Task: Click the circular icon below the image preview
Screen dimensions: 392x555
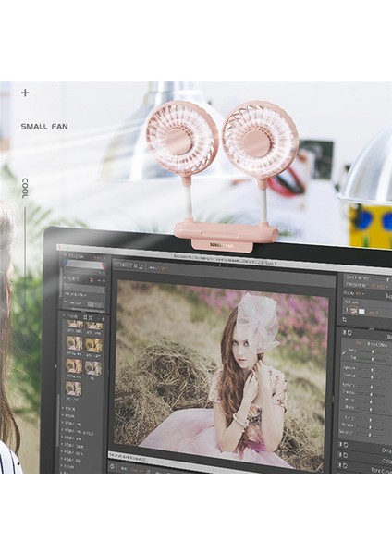Action: pos(113,467)
